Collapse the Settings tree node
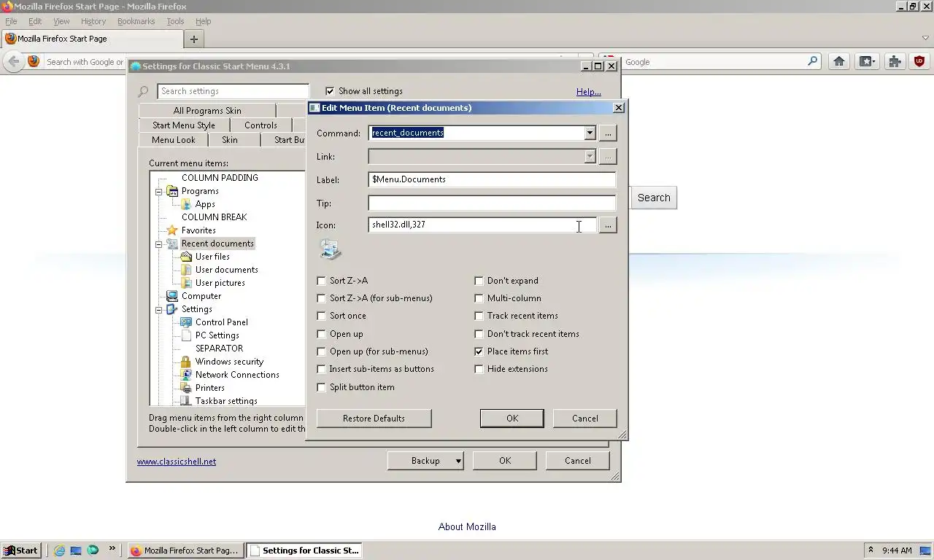Screen dimensions: 934x560 (x=158, y=309)
